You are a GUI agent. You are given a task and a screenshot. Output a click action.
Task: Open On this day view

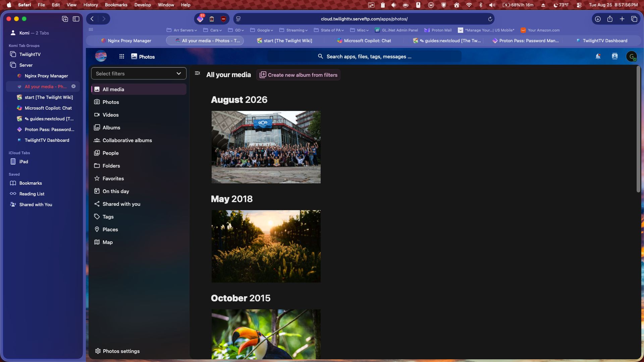click(139, 191)
